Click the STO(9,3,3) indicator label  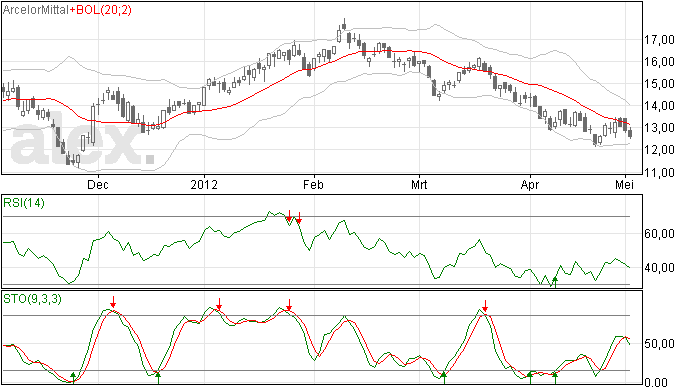tap(33, 299)
